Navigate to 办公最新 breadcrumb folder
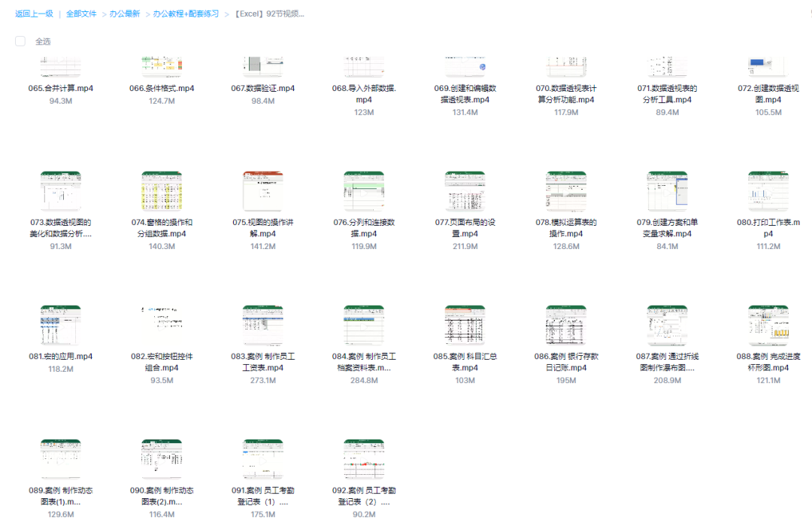 [125, 14]
